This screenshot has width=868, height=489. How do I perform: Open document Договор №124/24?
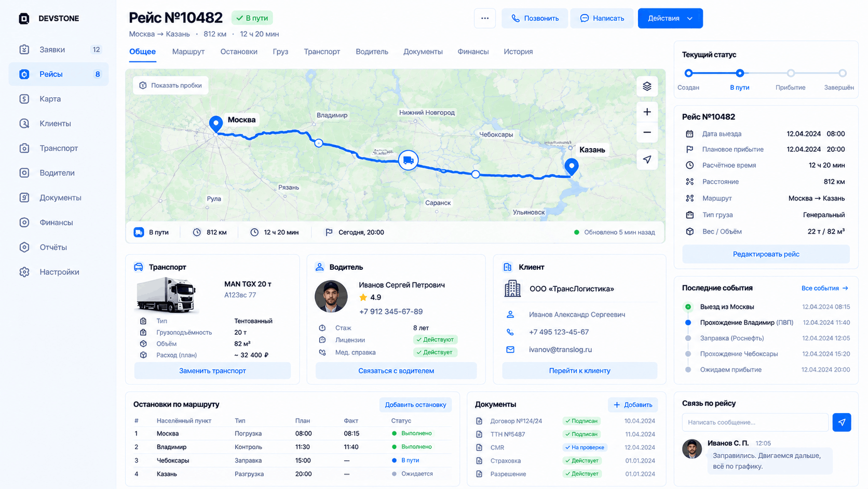(x=516, y=421)
